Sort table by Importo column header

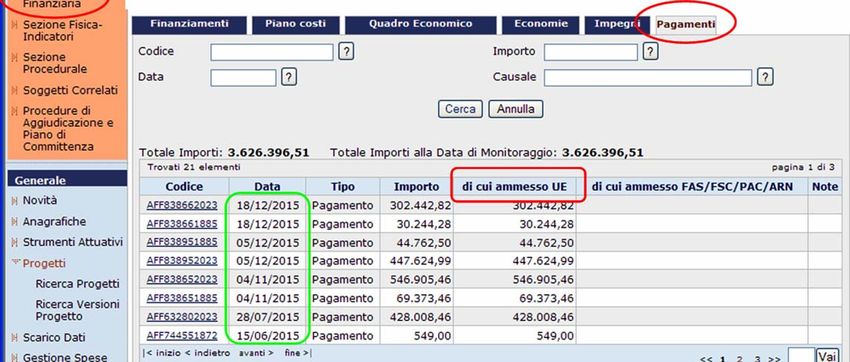(x=416, y=187)
